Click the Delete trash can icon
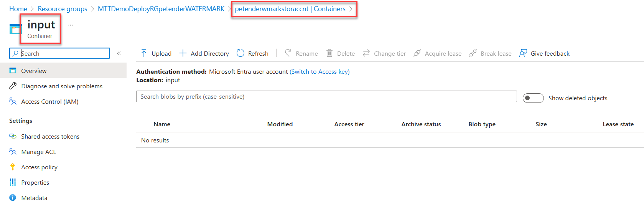This screenshot has width=644, height=205. pos(329,53)
